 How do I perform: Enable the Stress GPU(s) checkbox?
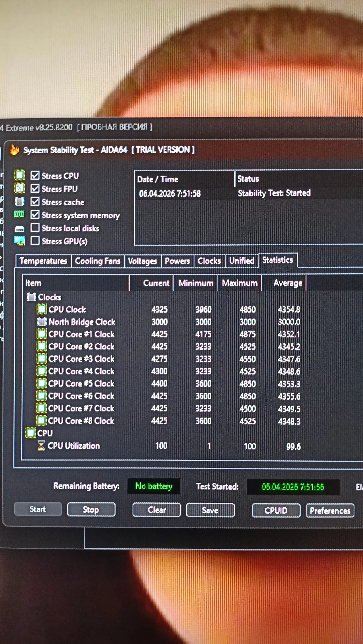point(35,241)
